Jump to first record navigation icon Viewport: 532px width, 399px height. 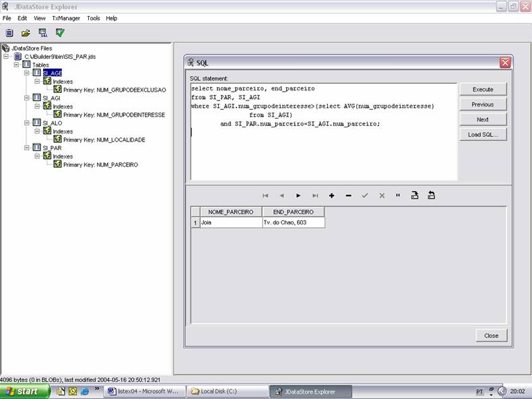pos(265,195)
